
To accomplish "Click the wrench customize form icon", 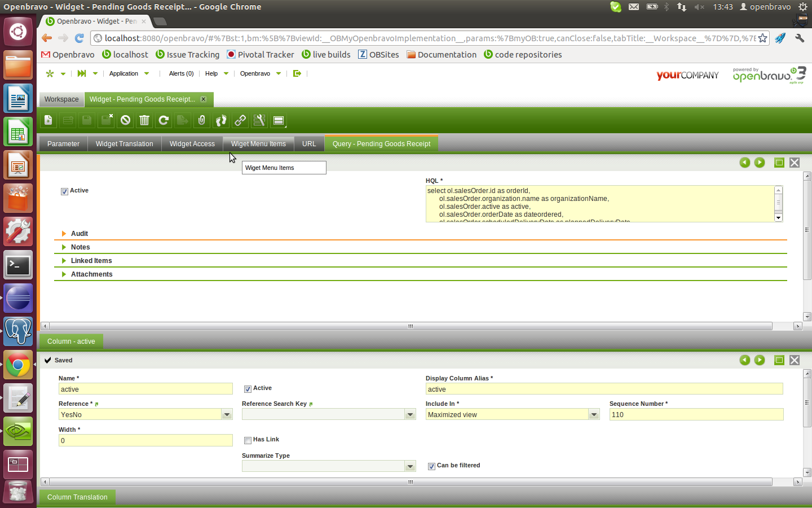I will (x=259, y=120).
